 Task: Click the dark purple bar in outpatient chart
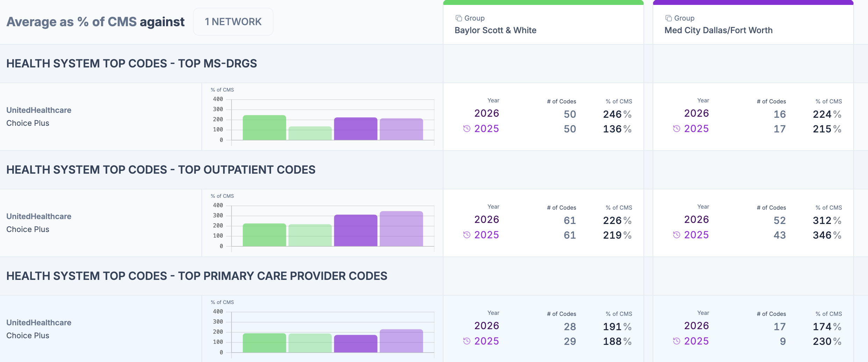356,231
